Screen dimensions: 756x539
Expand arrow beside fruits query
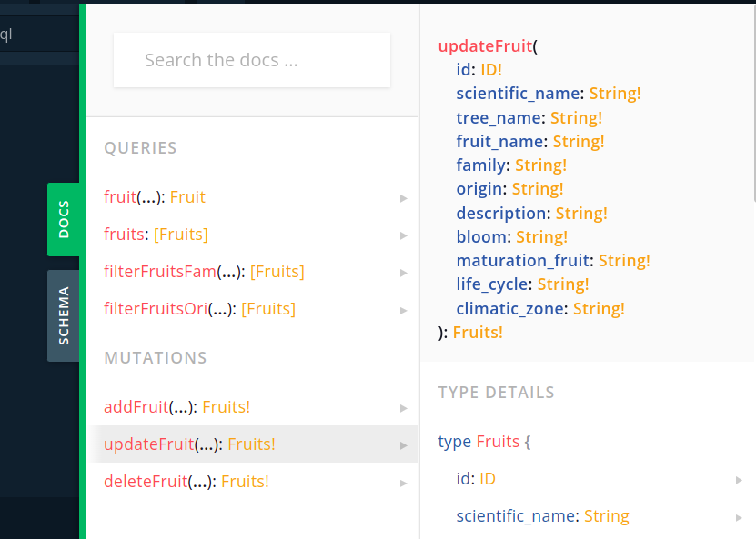(x=403, y=235)
